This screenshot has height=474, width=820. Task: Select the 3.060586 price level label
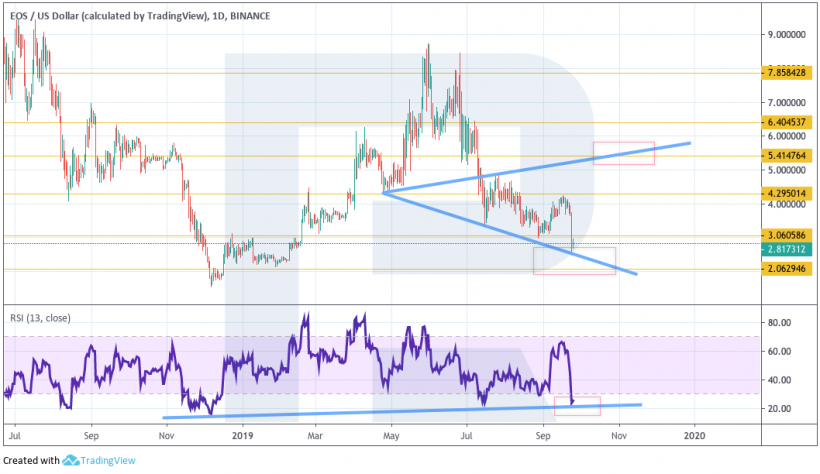[x=784, y=236]
